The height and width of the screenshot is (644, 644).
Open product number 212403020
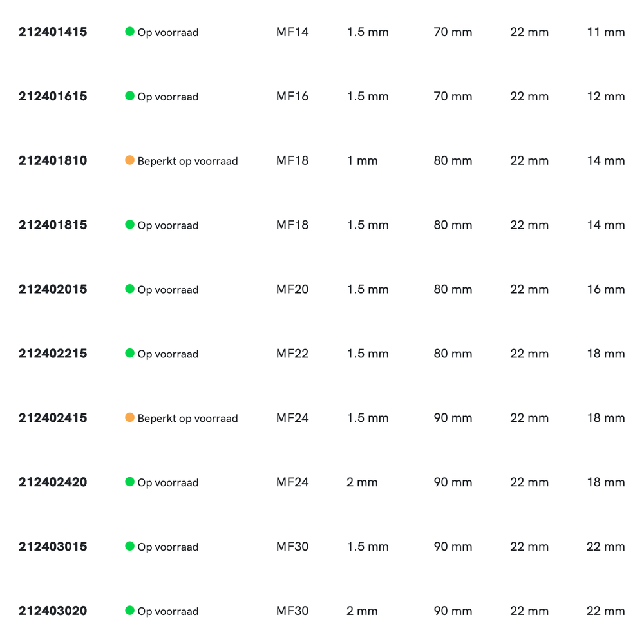click(x=53, y=611)
